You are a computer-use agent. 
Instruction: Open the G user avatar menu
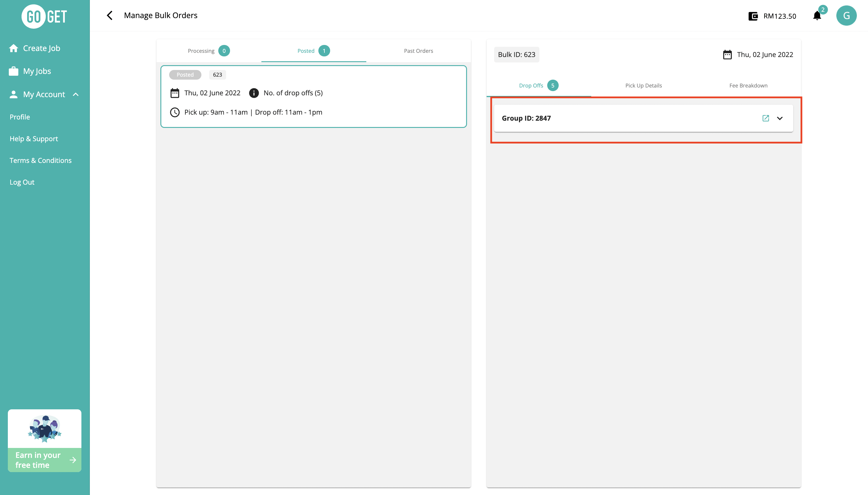[846, 16]
